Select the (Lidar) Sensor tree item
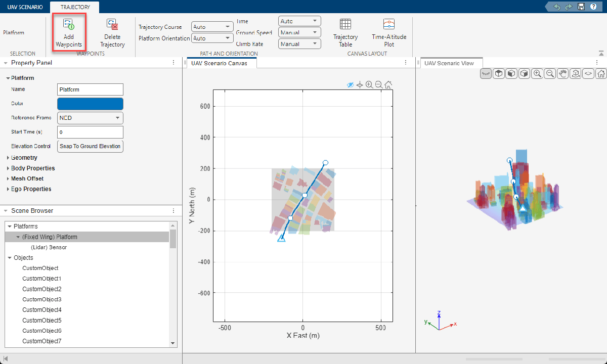The height and width of the screenshot is (364, 607). (x=49, y=247)
